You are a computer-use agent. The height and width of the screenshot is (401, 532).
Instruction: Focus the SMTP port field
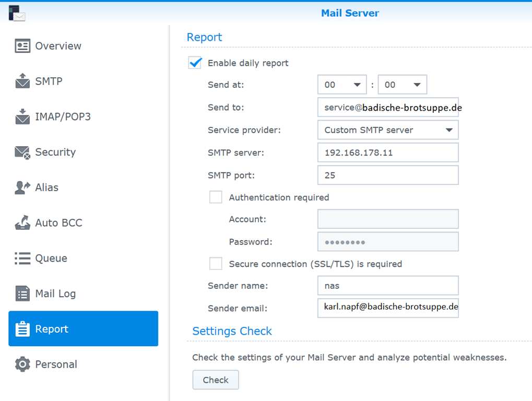coord(388,175)
